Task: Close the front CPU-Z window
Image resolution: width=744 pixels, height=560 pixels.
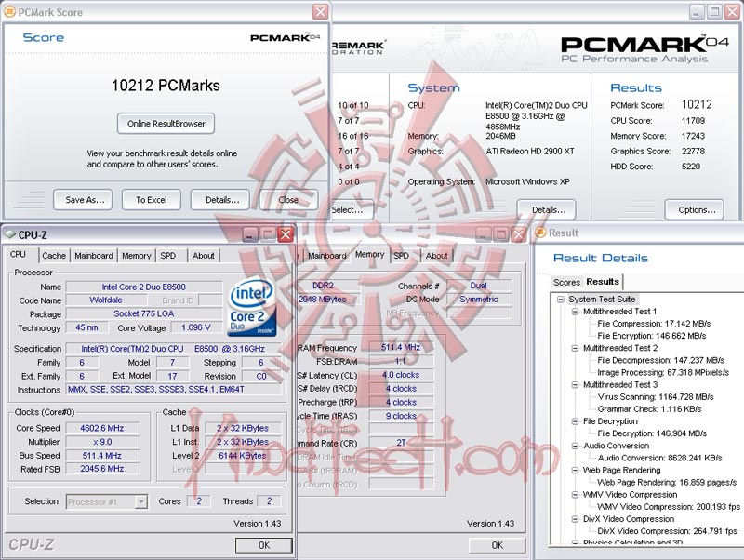Action: 286,234
